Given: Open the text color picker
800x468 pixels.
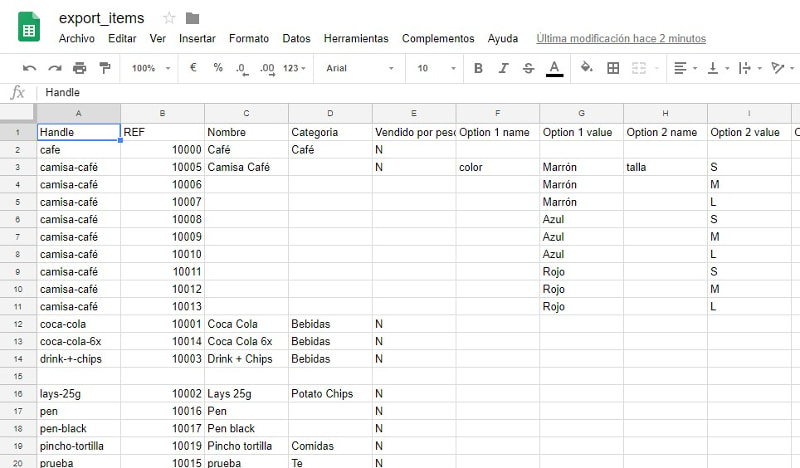Looking at the screenshot, I should pos(554,68).
